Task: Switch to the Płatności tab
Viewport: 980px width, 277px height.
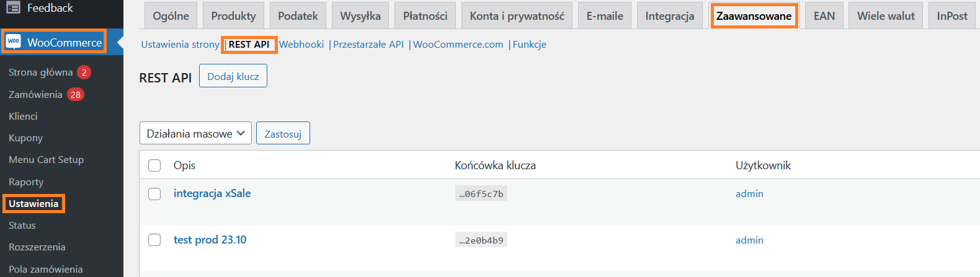Action: (425, 16)
